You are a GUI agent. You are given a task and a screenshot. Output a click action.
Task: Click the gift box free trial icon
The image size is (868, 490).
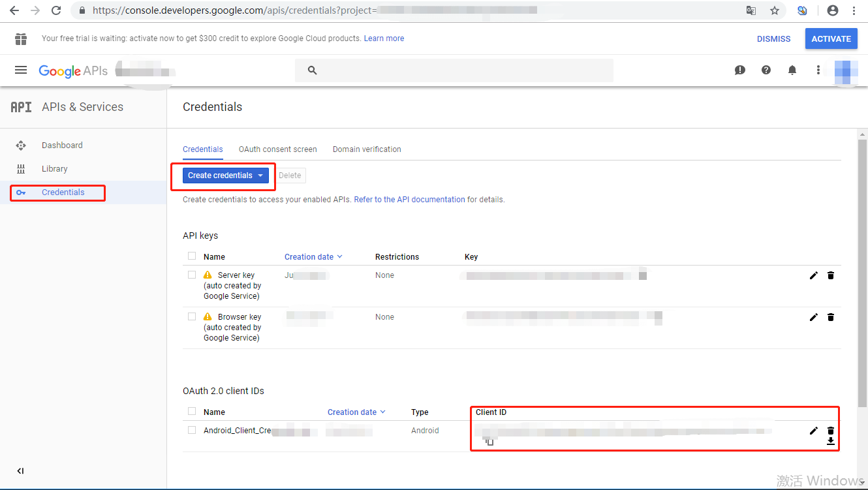pyautogui.click(x=21, y=39)
